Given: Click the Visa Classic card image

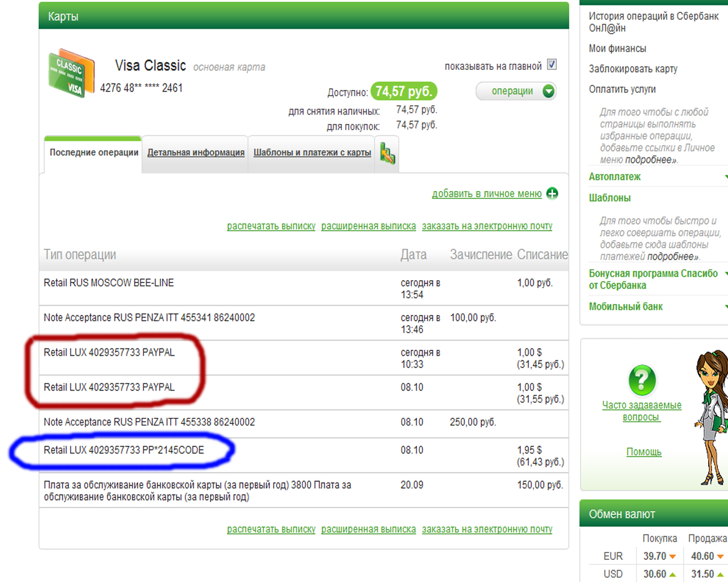Looking at the screenshot, I should (71, 73).
